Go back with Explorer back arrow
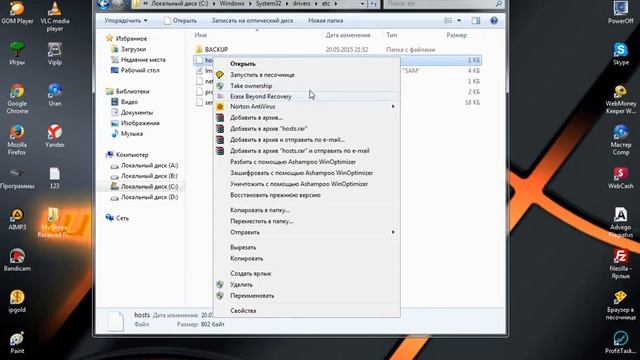The width and height of the screenshot is (640, 360). [104, 4]
